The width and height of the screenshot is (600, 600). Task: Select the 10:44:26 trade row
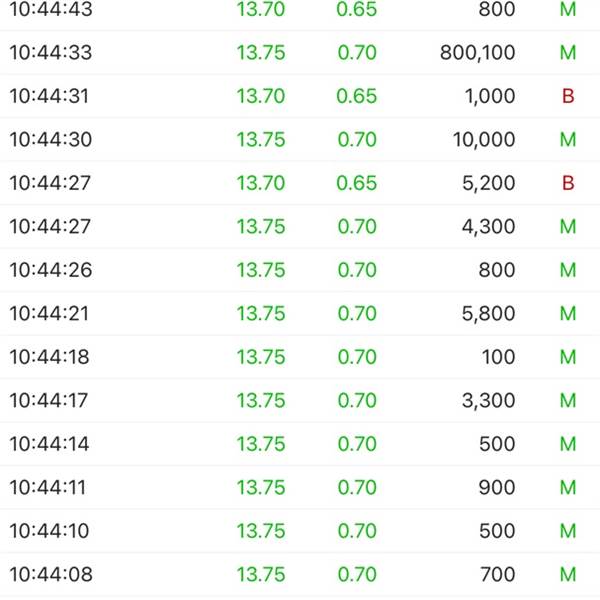pyautogui.click(x=300, y=270)
